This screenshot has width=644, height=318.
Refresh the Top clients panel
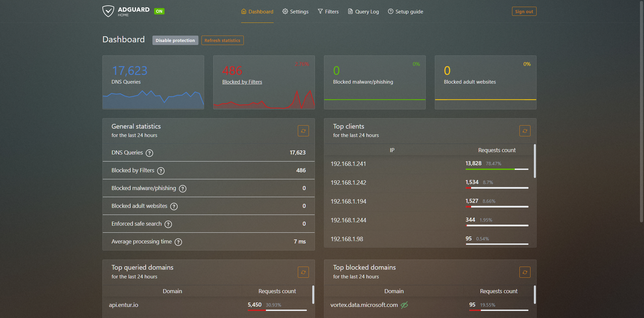pyautogui.click(x=524, y=131)
